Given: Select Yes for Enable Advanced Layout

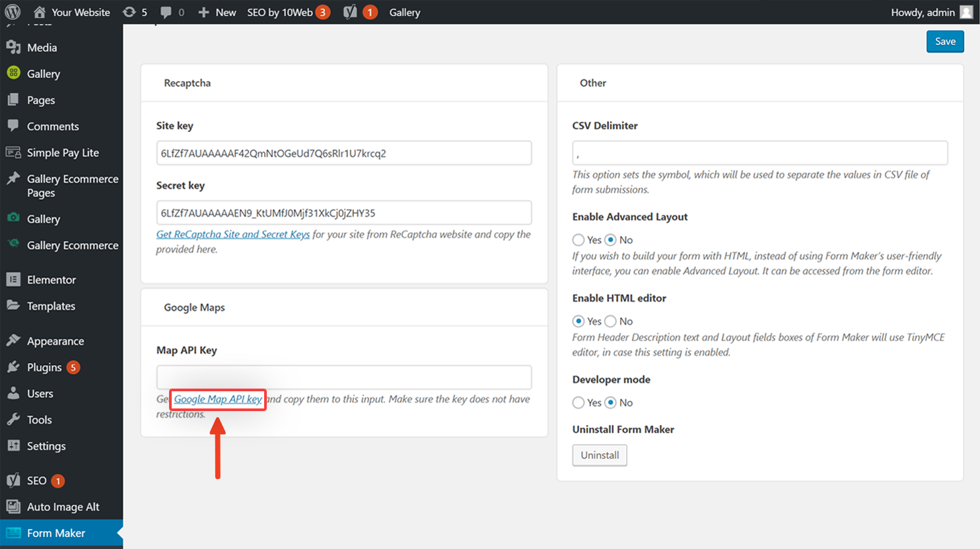Looking at the screenshot, I should tap(578, 240).
